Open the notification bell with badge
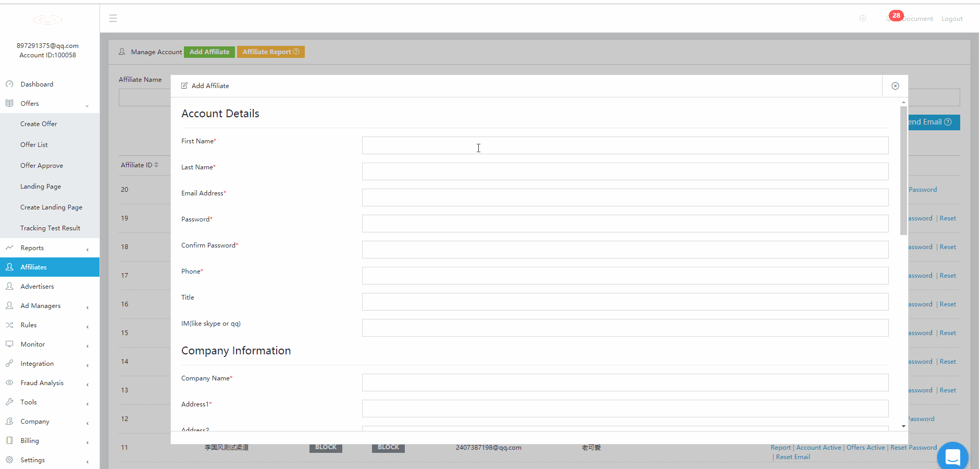Screen dimensions: 980x469 coord(890,18)
